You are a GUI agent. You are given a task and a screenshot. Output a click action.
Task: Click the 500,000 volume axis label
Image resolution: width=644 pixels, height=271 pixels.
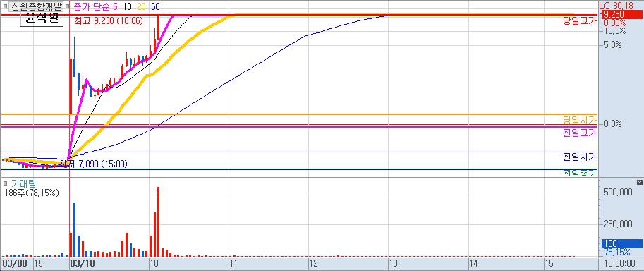tap(617, 192)
